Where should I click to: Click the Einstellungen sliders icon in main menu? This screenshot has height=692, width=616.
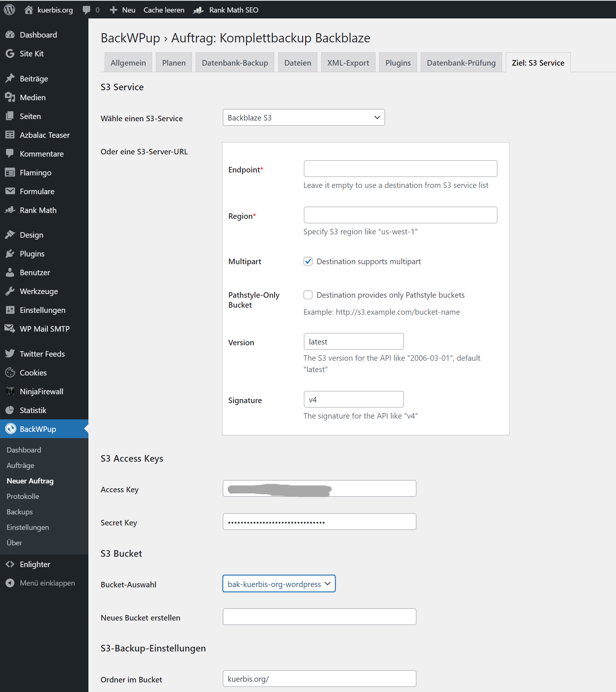[x=10, y=310]
